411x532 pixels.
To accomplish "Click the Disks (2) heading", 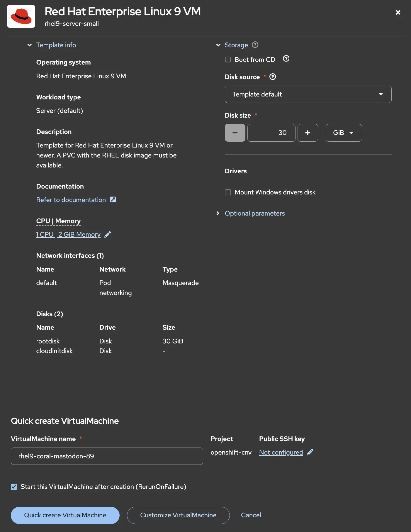I will (x=50, y=314).
